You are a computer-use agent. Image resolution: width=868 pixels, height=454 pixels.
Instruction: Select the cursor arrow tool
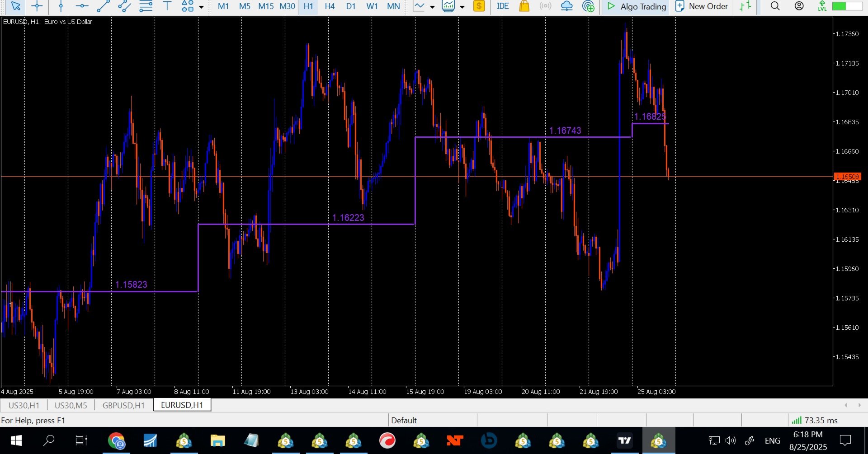tap(15, 6)
